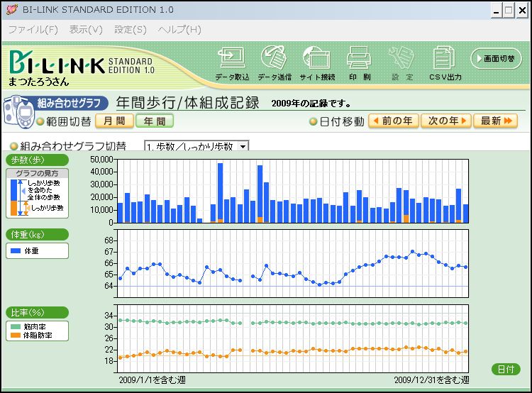The image size is (532, 393).
Task: Switch range to 月間 (monthly)
Action: (113, 121)
